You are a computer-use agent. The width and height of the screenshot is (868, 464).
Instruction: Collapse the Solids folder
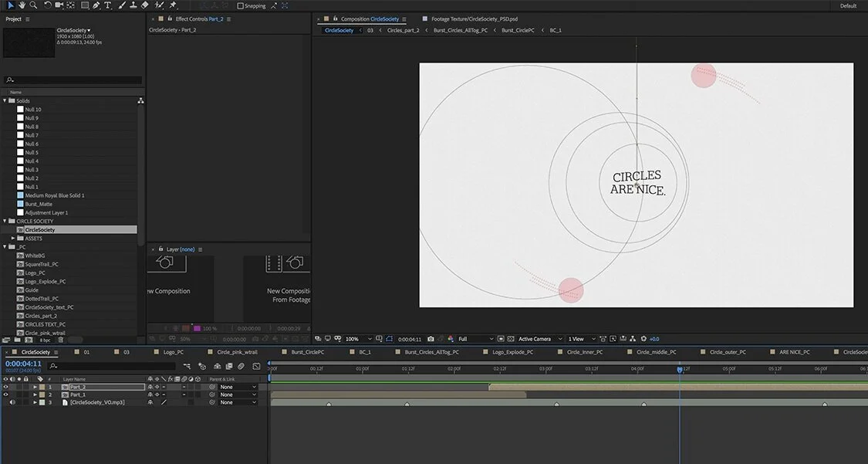click(x=5, y=101)
